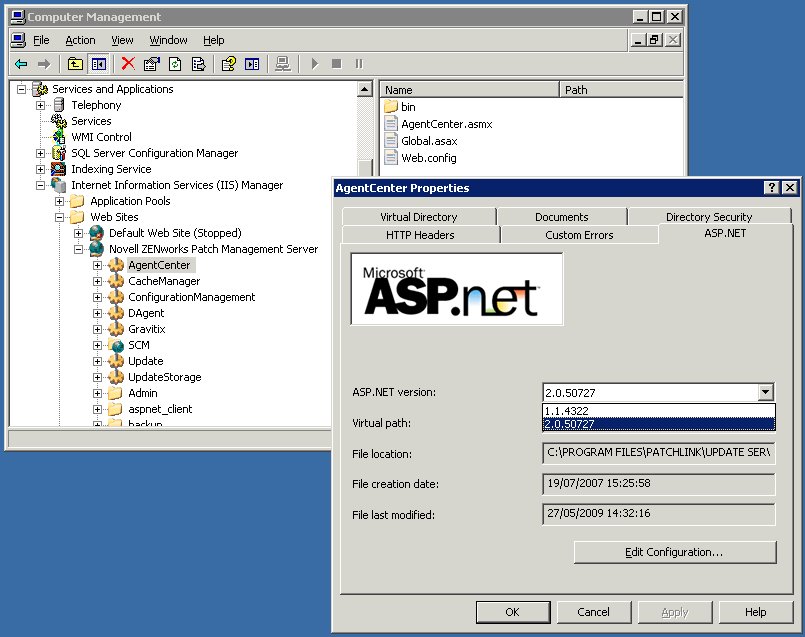Click the Help question-mark toolbar icon
Screen dimensions: 805x637
(x=228, y=64)
